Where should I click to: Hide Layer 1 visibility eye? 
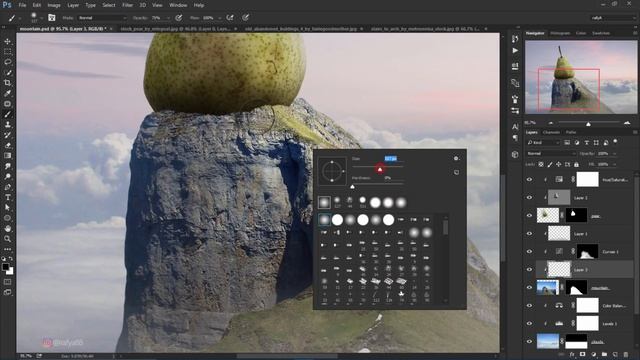coord(529,233)
